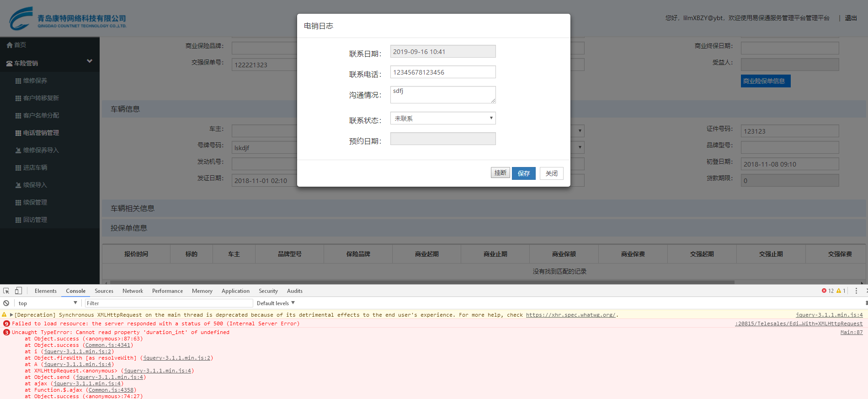This screenshot has height=399, width=868.
Task: Click the 商业险保单信息 button
Action: tap(766, 81)
